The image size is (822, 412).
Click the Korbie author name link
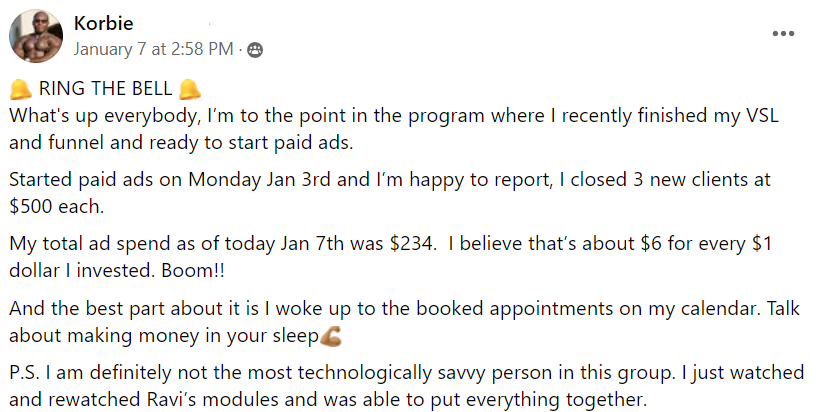(103, 23)
